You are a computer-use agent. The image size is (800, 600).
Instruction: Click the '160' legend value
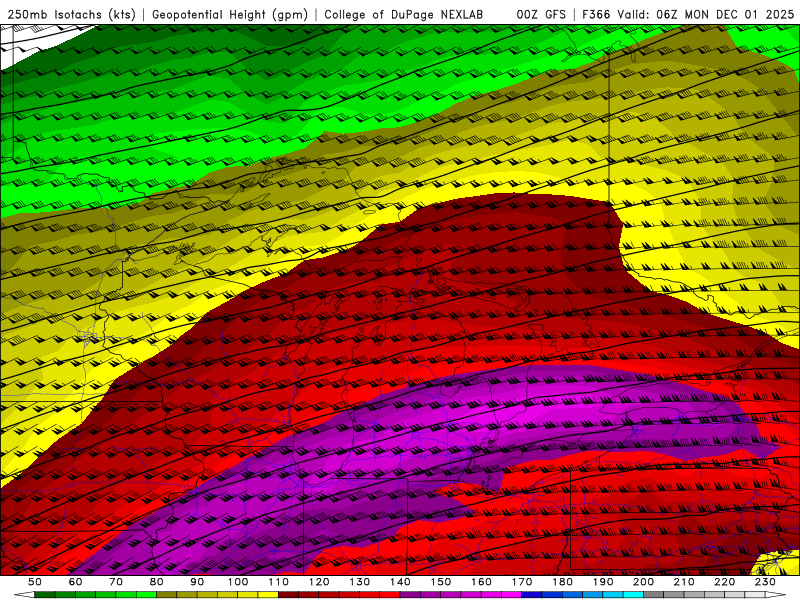[x=481, y=582]
